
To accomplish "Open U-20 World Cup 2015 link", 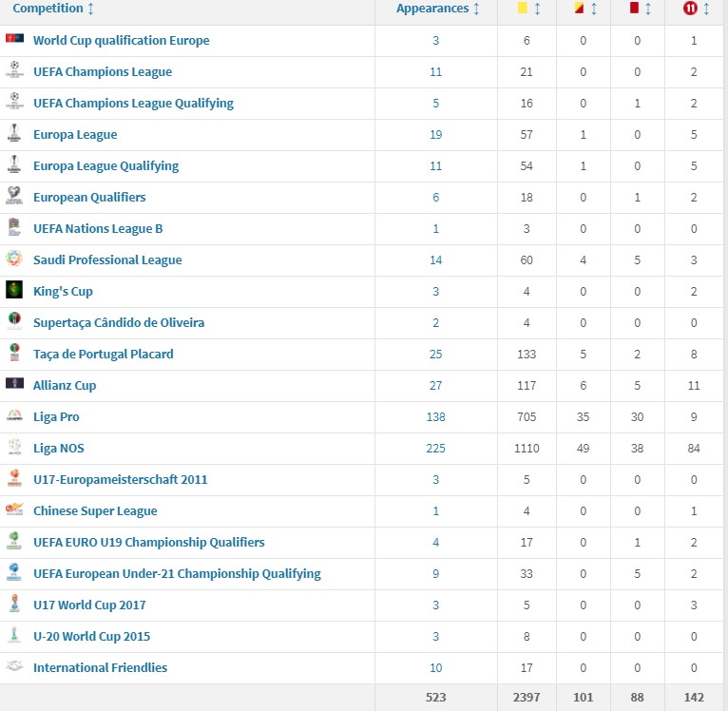I will pyautogui.click(x=92, y=636).
